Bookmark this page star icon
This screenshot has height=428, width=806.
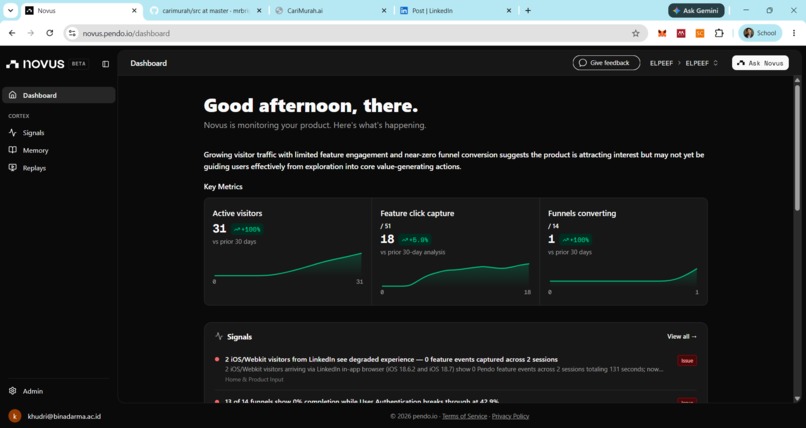pyautogui.click(x=635, y=33)
